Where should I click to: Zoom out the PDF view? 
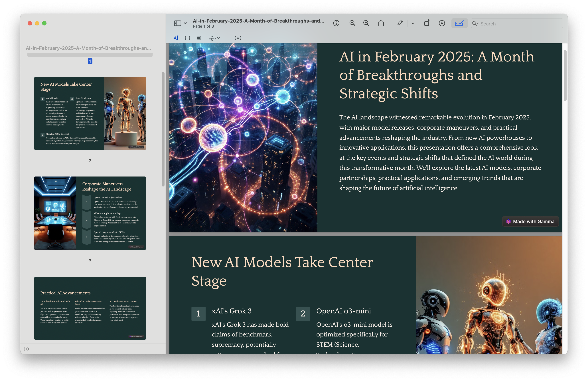pos(352,23)
